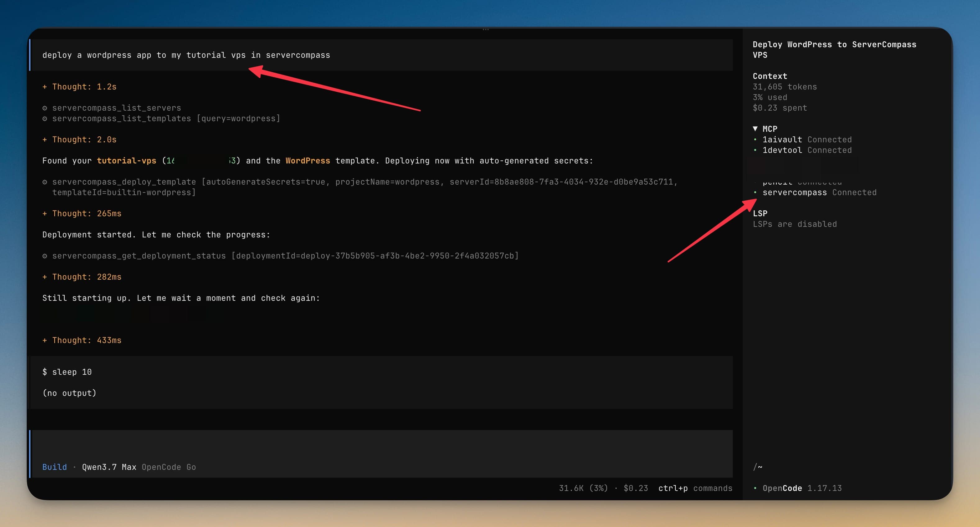The width and height of the screenshot is (980, 527).
Task: Click the 1devtool Connected server row
Action: point(802,150)
